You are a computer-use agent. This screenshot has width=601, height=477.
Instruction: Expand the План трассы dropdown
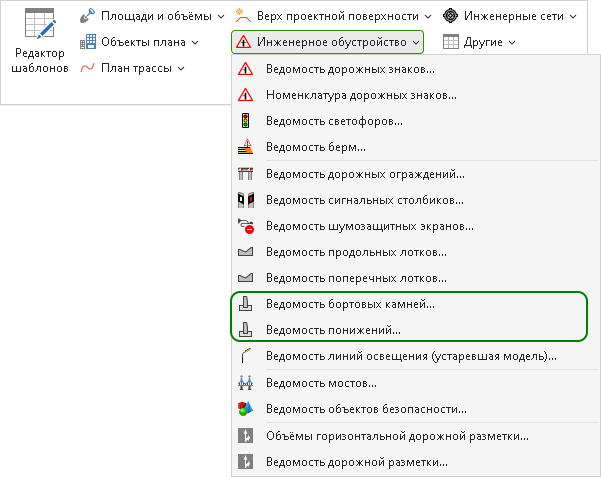point(132,68)
